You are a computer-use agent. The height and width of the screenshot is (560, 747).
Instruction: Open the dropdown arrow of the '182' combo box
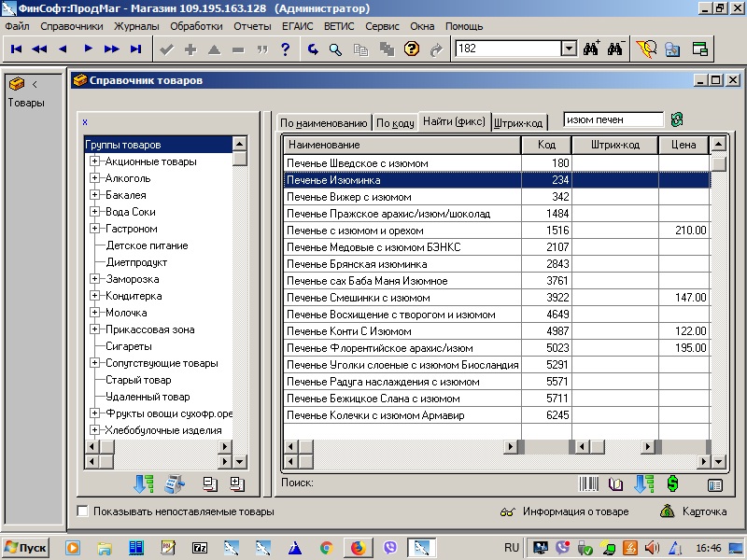[569, 49]
